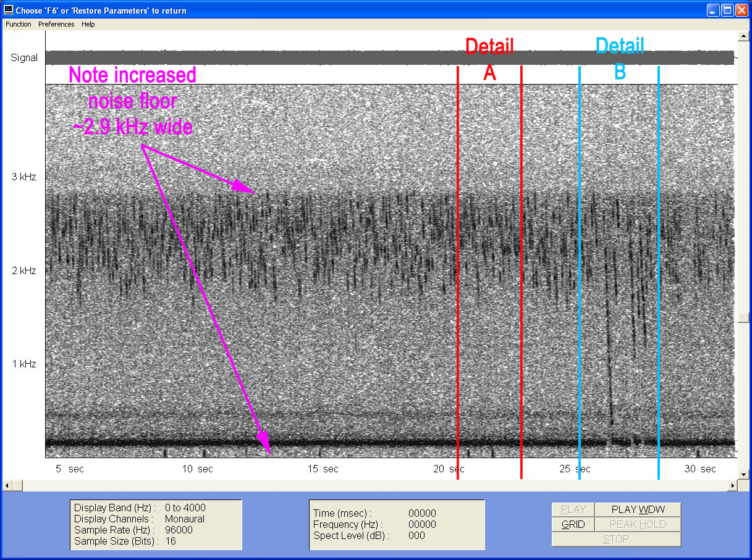Toggle the GRID button

coord(573,524)
